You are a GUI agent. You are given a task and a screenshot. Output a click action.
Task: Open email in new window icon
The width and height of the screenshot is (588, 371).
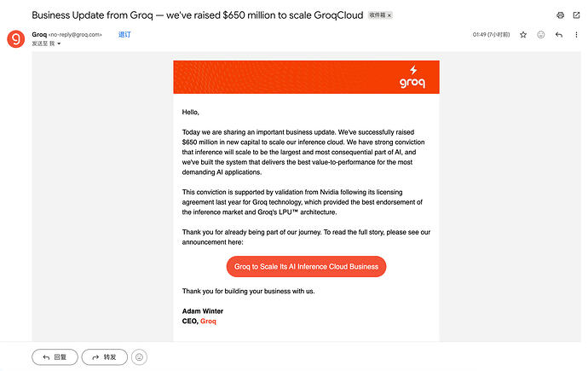[576, 15]
